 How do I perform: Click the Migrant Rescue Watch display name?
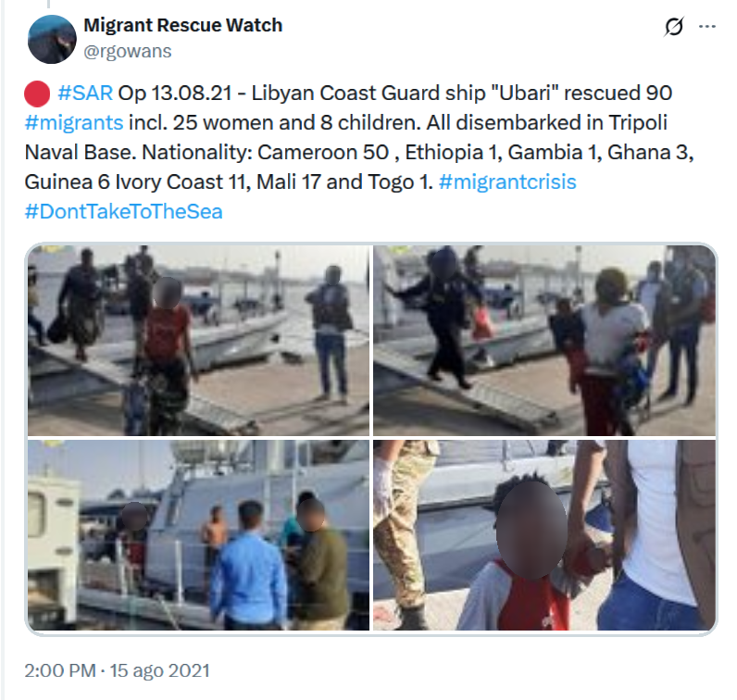tap(182, 25)
